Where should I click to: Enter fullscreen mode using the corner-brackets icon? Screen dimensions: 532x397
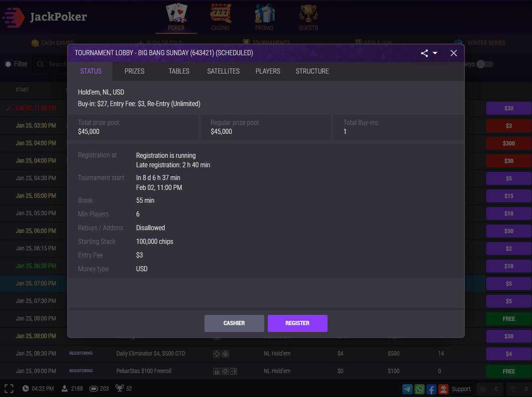coord(9,388)
